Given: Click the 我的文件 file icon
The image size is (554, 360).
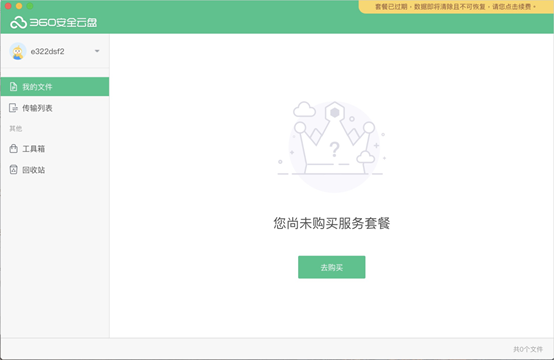Looking at the screenshot, I should click(13, 87).
